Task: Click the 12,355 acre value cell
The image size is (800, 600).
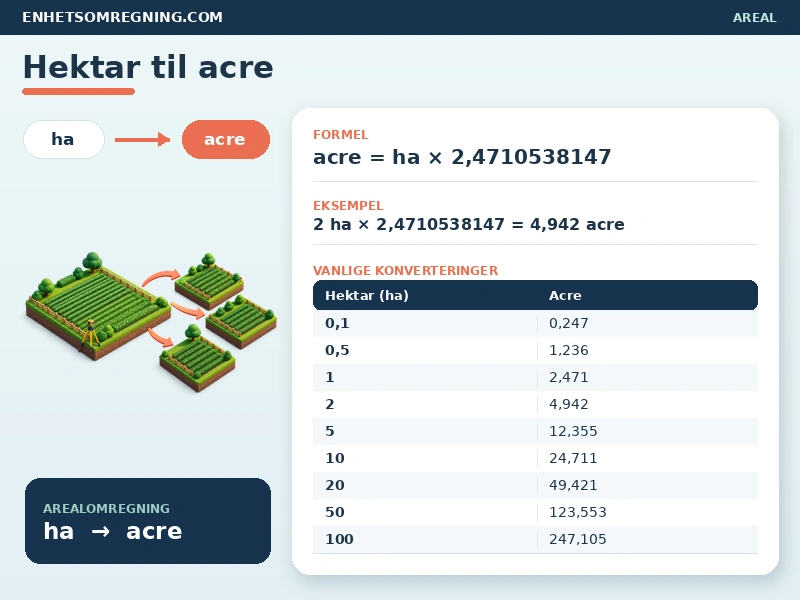Action: click(x=573, y=431)
